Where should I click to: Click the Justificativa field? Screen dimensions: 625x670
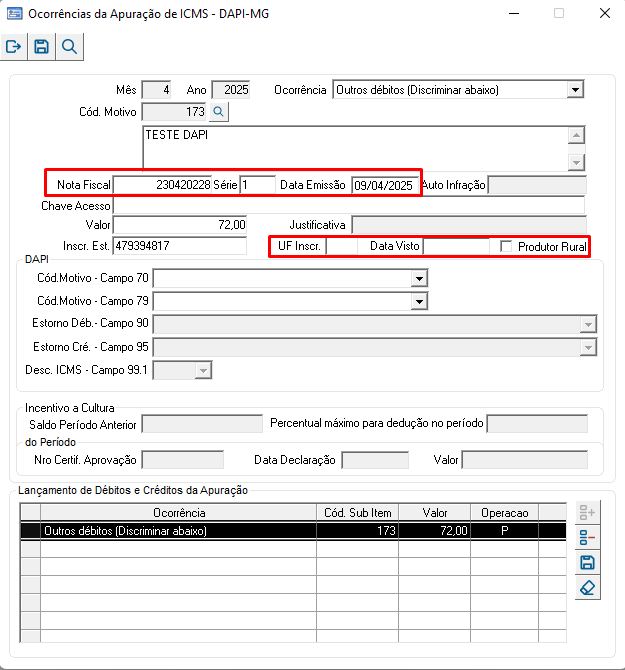click(469, 225)
